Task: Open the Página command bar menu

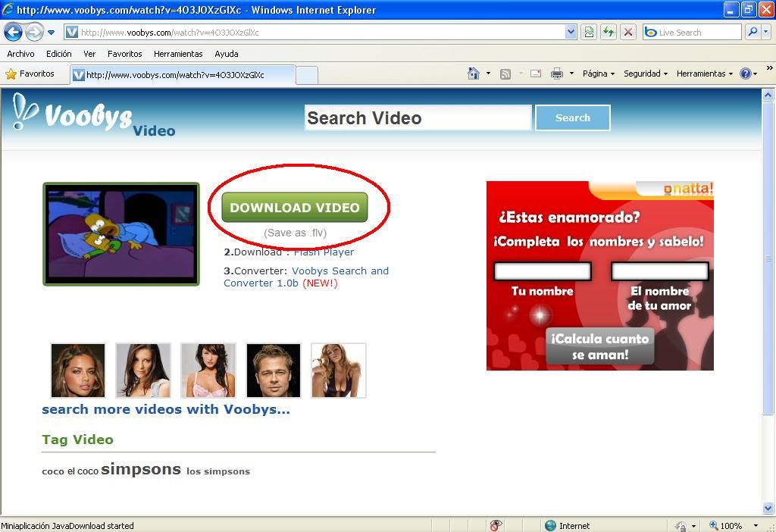Action: click(x=599, y=74)
